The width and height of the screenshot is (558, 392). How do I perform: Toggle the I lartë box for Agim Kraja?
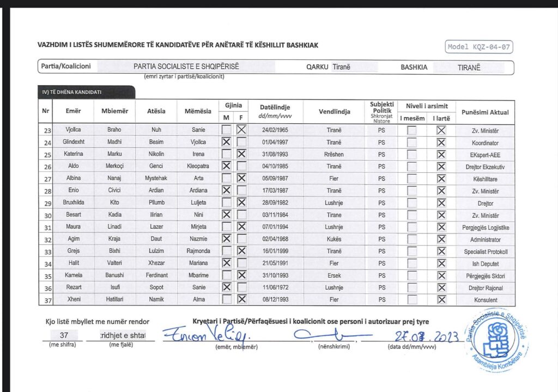[x=441, y=239]
